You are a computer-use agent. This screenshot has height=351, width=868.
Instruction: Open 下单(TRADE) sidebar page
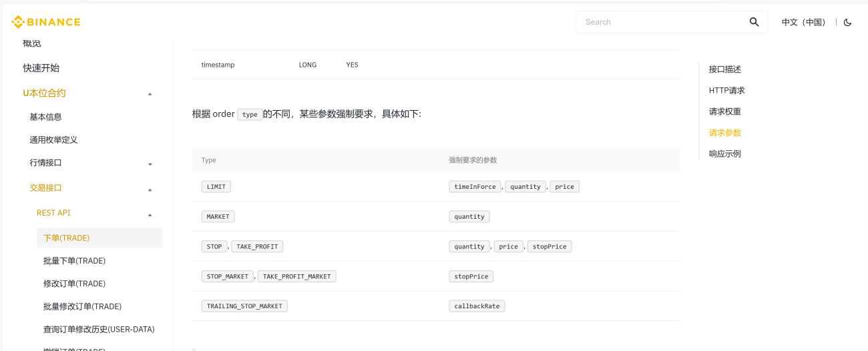pyautogui.click(x=99, y=238)
